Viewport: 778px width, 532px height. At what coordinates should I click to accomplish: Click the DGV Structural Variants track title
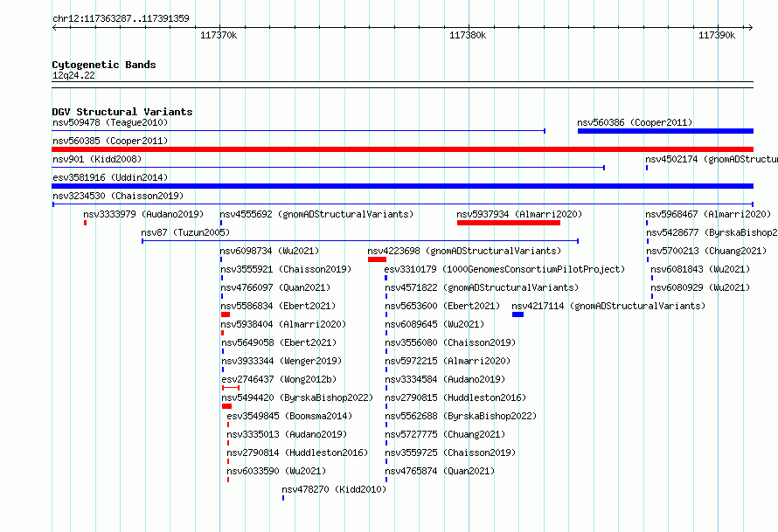tap(122, 112)
